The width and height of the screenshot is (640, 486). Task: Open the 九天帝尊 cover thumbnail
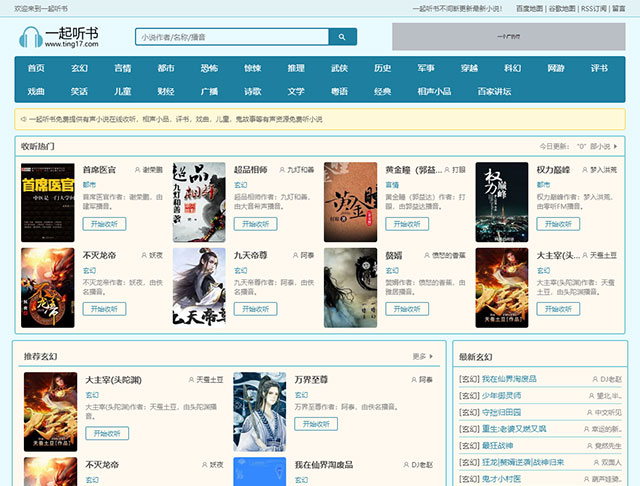tap(199, 287)
